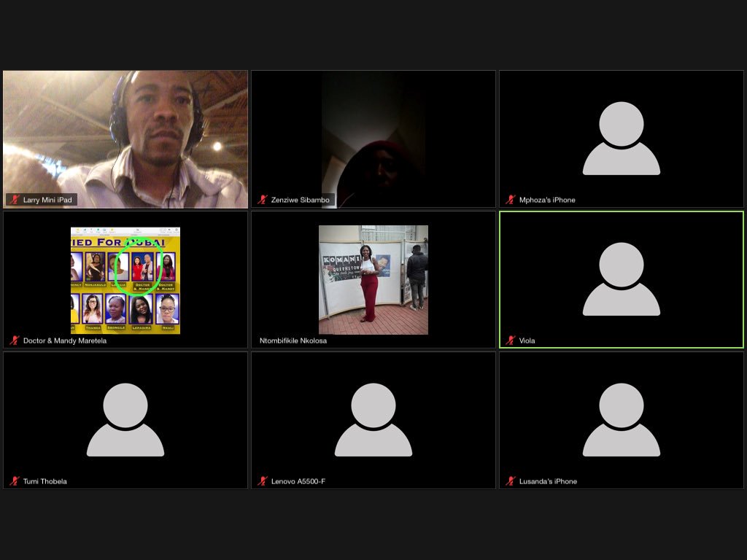Select Zenziwe Sibambo dark video feed
Image resolution: width=747 pixels, height=560 pixels.
(373, 139)
